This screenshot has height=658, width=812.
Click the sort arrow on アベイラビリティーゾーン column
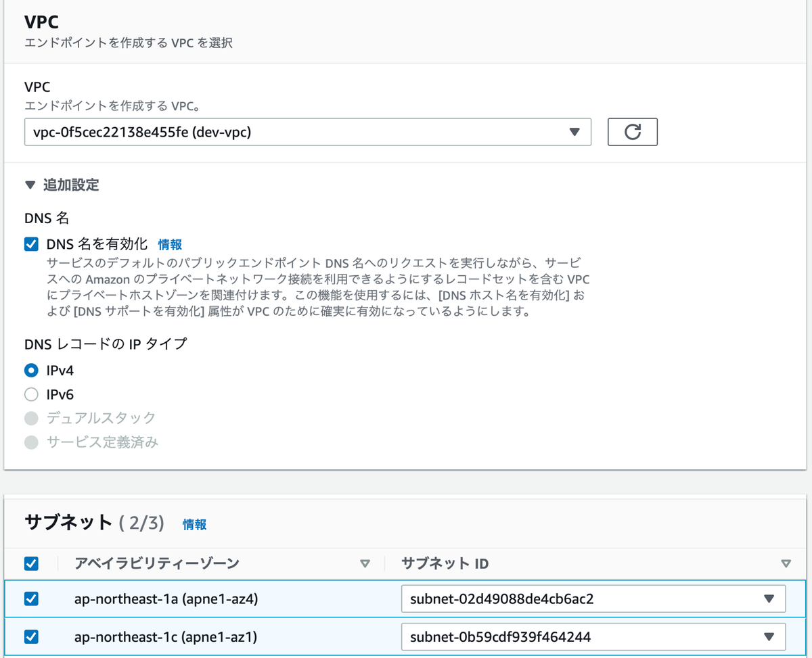[x=365, y=563]
